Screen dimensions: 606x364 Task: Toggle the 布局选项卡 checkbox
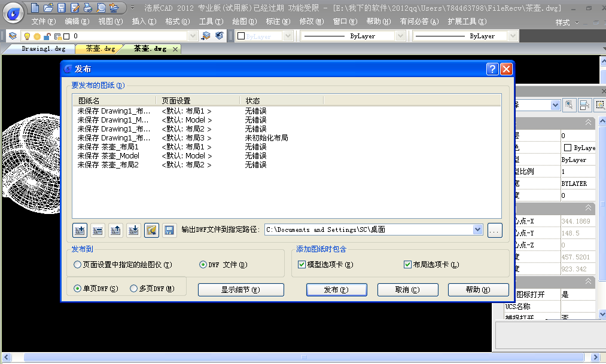(408, 265)
